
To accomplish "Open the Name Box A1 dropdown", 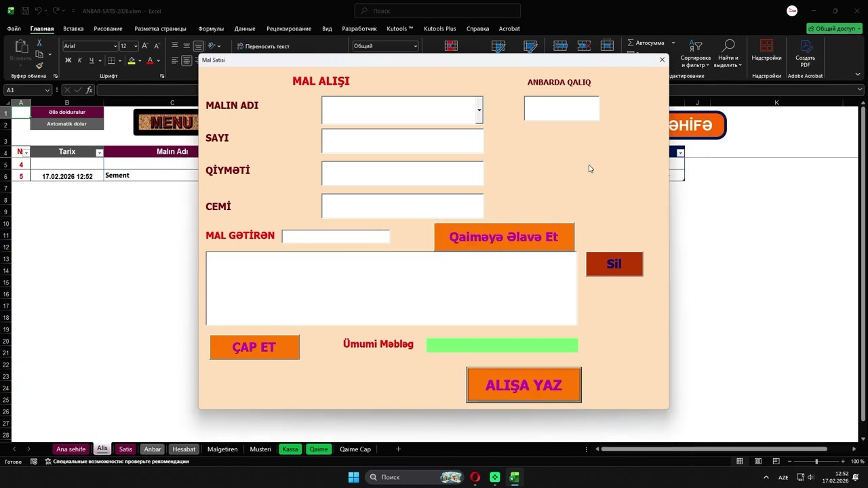I will [x=47, y=90].
